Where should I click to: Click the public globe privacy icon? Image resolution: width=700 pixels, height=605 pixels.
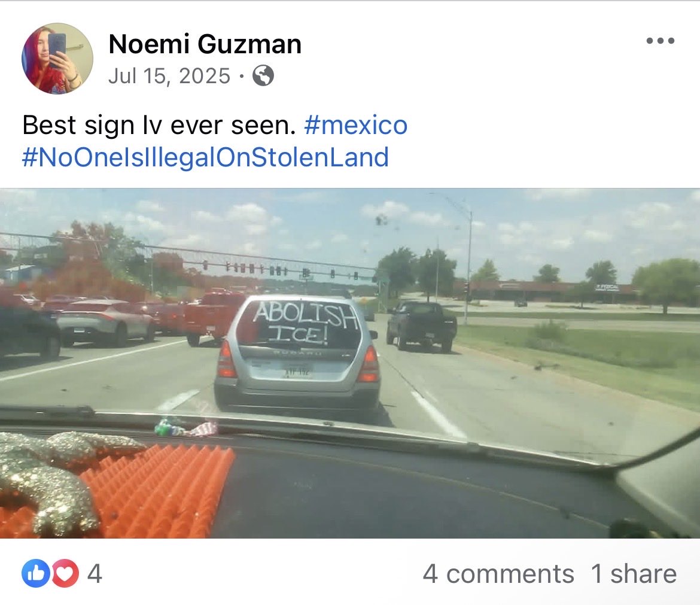pyautogui.click(x=263, y=75)
